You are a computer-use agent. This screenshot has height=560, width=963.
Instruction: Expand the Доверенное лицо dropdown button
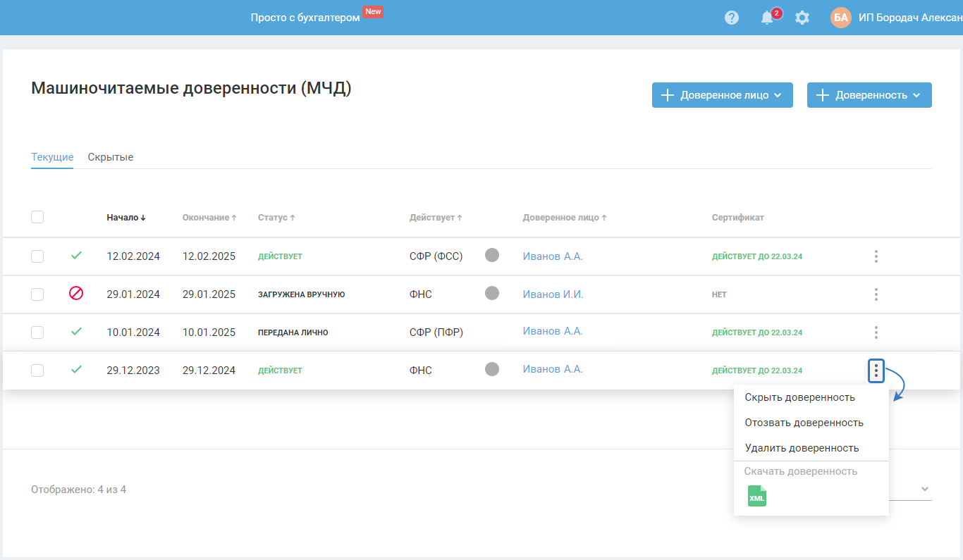[x=722, y=95]
